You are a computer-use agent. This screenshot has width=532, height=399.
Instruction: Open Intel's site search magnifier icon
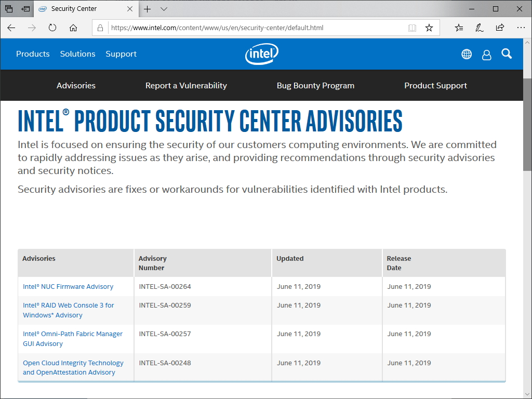507,54
